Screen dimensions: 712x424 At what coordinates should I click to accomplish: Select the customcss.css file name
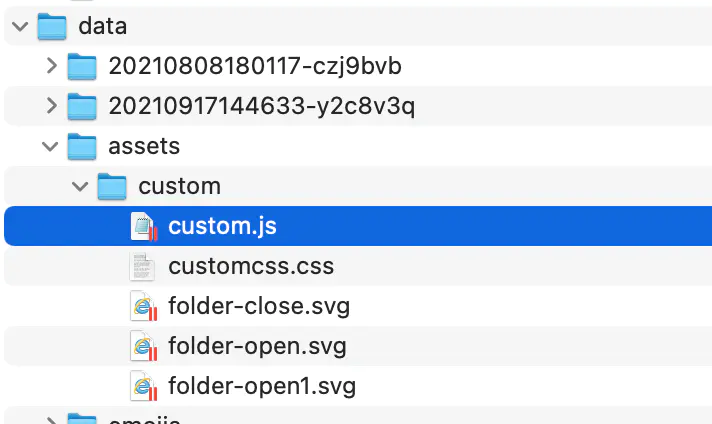pos(251,267)
